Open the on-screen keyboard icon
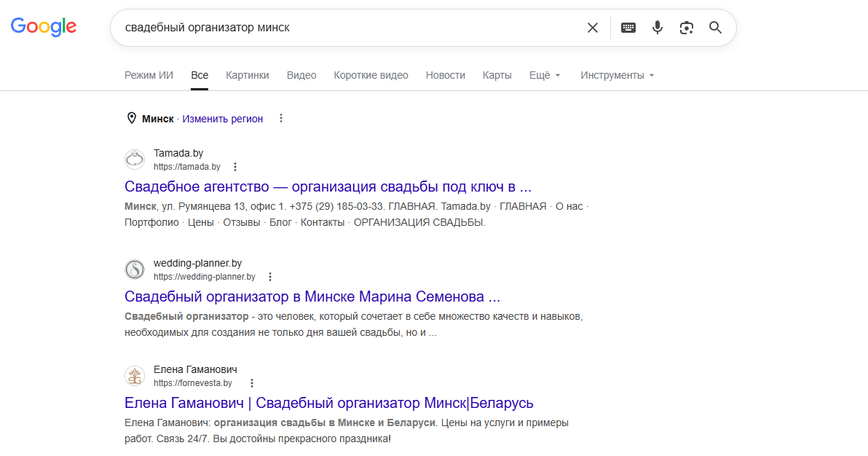The image size is (868, 456). click(628, 28)
